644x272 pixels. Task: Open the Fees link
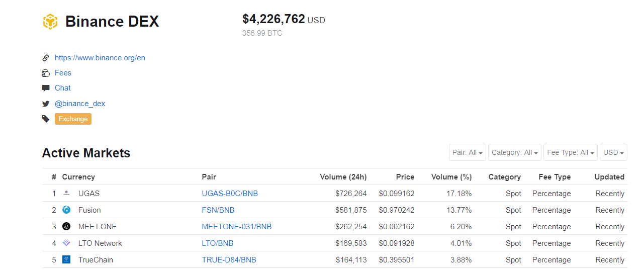63,73
